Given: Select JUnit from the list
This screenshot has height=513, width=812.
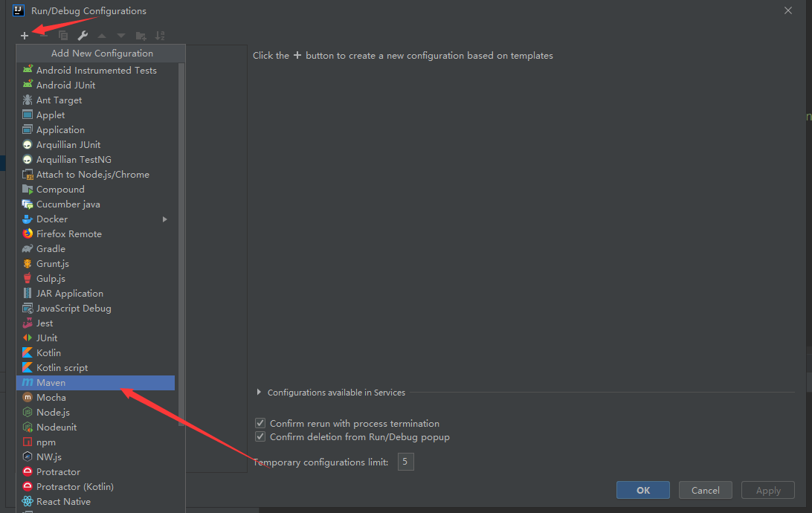Looking at the screenshot, I should [96, 338].
